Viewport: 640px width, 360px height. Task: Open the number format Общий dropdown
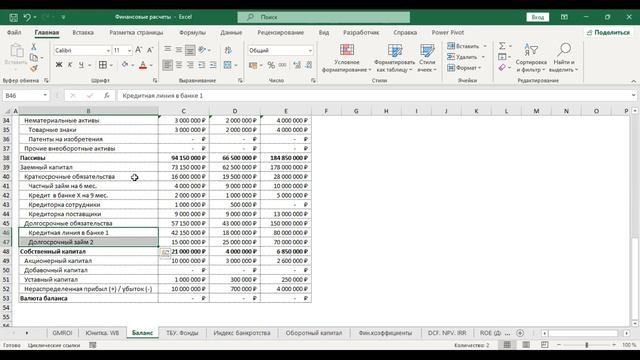[x=310, y=50]
